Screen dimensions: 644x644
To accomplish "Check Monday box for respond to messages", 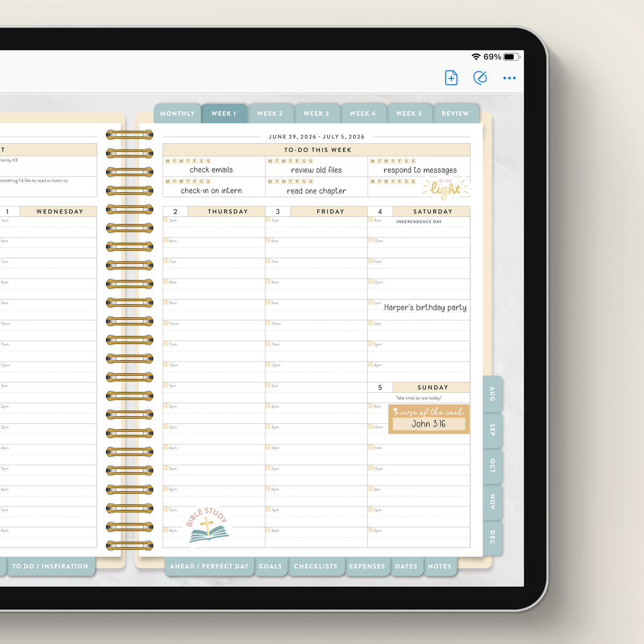I will pos(372,161).
